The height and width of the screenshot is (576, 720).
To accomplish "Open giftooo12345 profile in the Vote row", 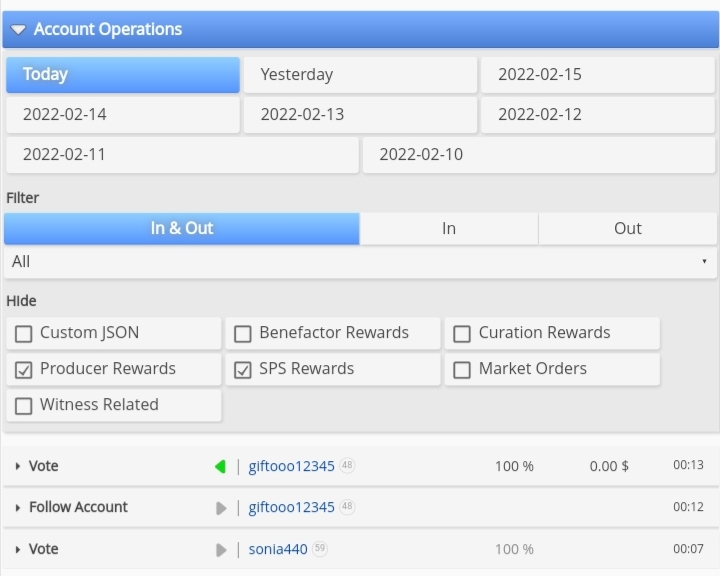I will tap(291, 466).
